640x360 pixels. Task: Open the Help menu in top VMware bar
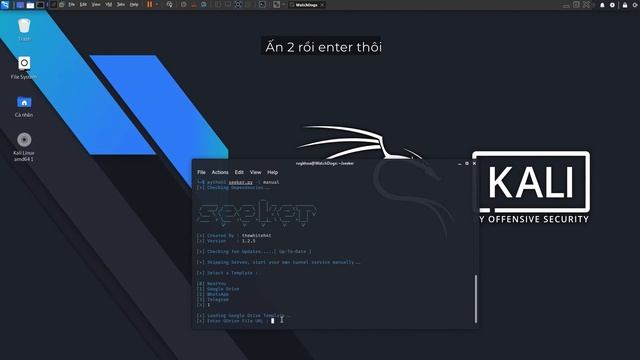pos(134,4)
